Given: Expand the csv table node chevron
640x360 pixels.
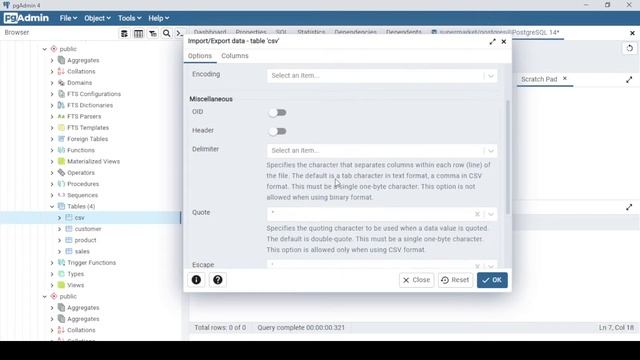Looking at the screenshot, I should [60, 218].
